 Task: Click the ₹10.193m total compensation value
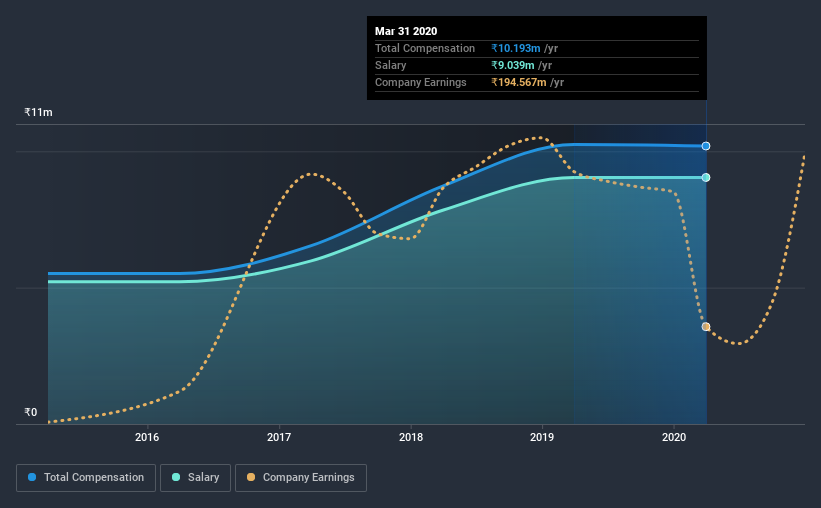pos(516,48)
